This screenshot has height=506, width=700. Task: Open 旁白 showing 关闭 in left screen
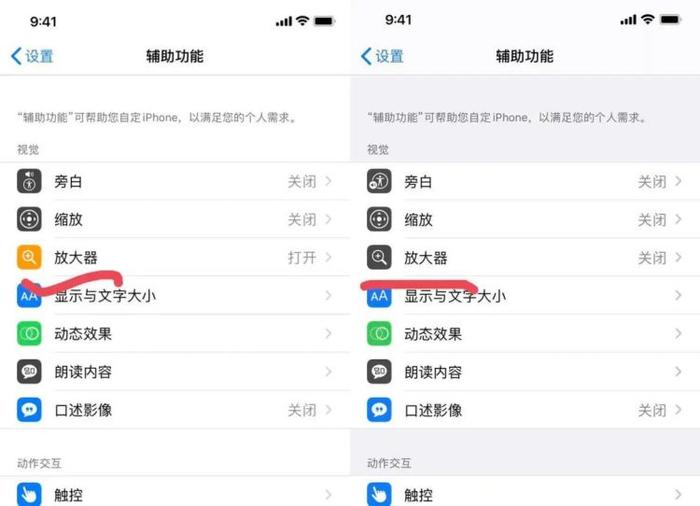pos(175,181)
